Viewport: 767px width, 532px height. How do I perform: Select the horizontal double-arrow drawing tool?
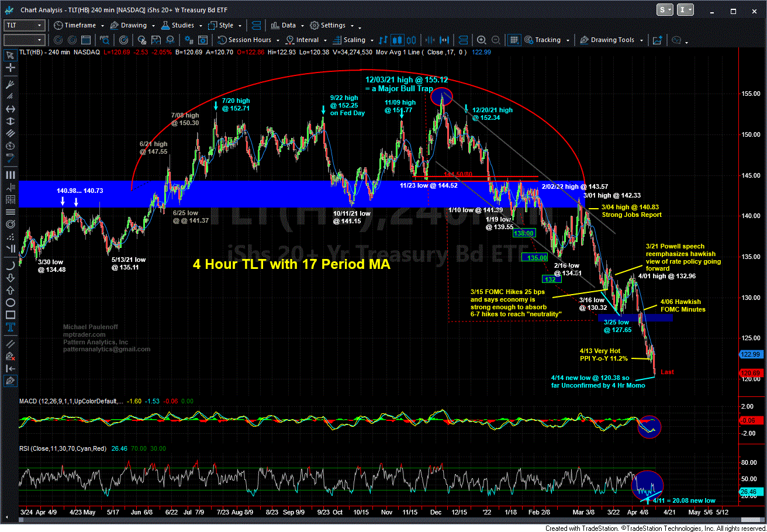pos(10,109)
